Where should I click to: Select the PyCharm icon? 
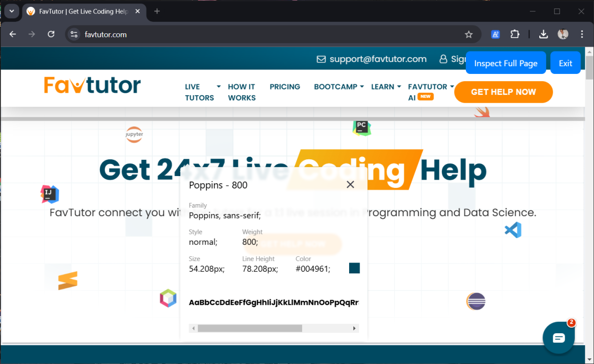[x=362, y=128]
